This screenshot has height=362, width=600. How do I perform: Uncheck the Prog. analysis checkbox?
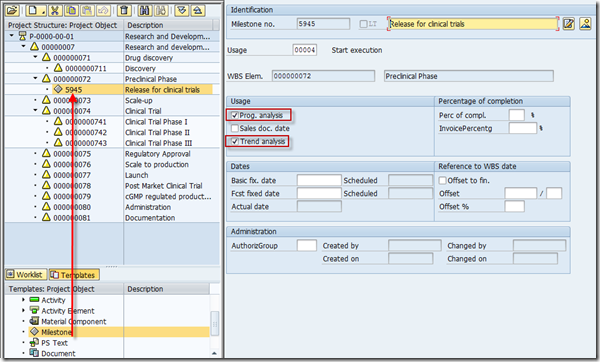[x=235, y=115]
